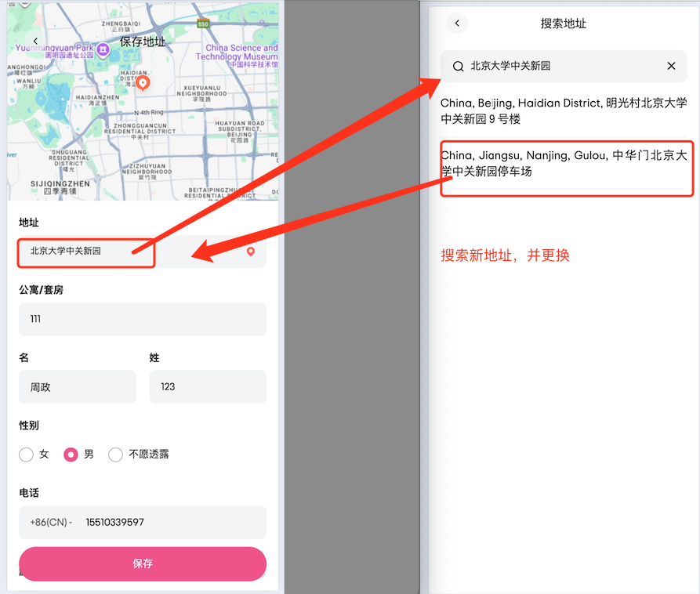Click the 姓 input field showing 123
This screenshot has width=700, height=594.
pos(207,387)
